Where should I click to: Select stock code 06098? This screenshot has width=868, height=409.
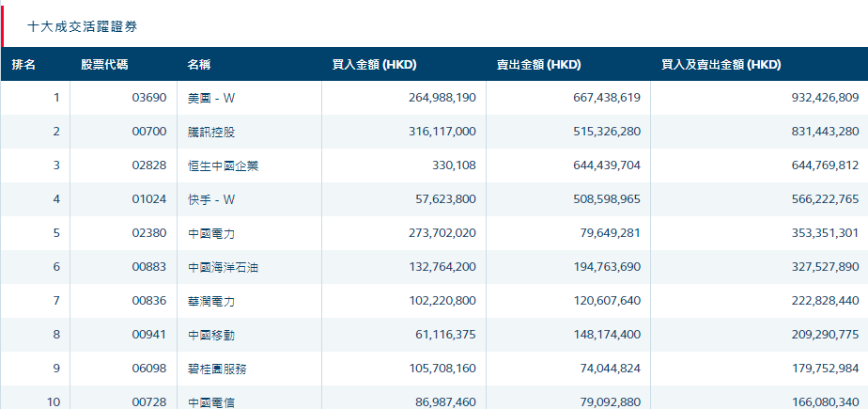coord(149,368)
